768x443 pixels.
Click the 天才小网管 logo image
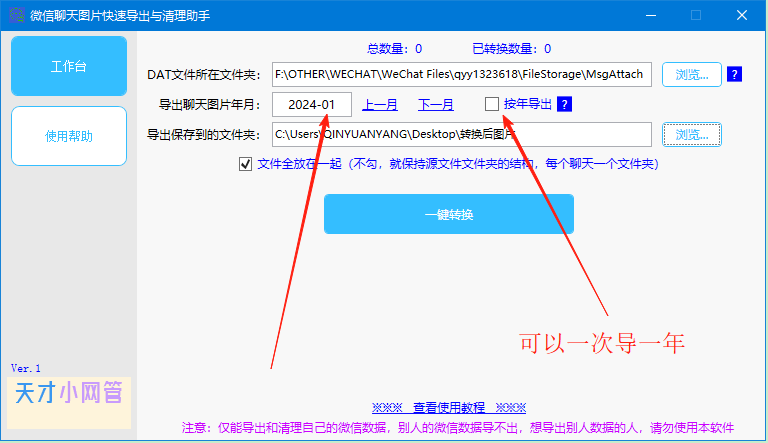coord(69,403)
